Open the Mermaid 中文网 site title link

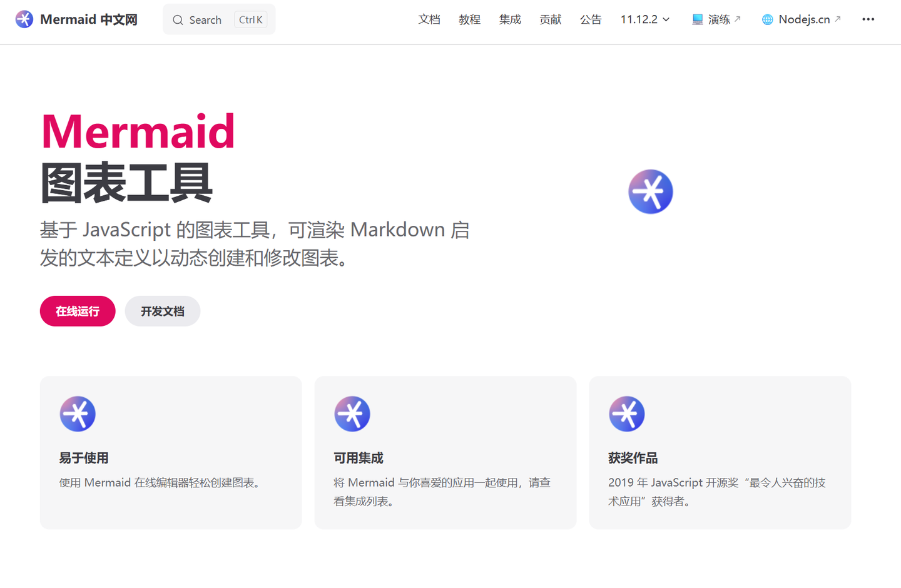pos(76,19)
